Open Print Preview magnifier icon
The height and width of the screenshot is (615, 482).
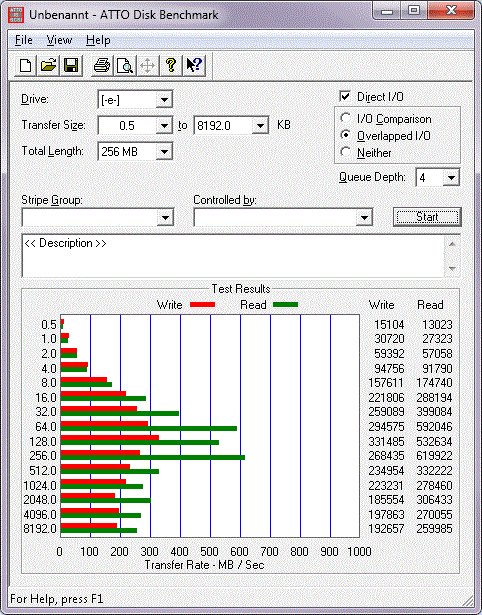[x=125, y=65]
